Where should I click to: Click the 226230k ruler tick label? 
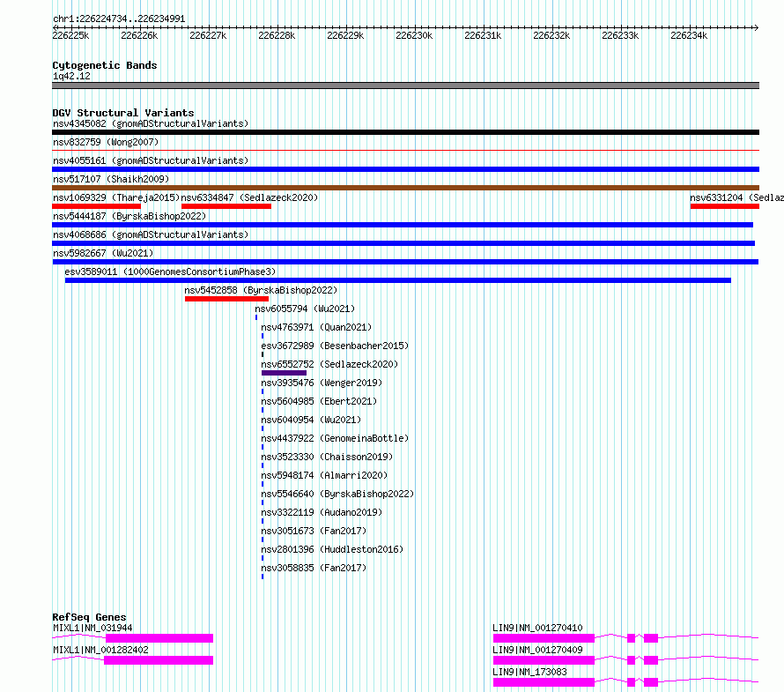[x=414, y=35]
